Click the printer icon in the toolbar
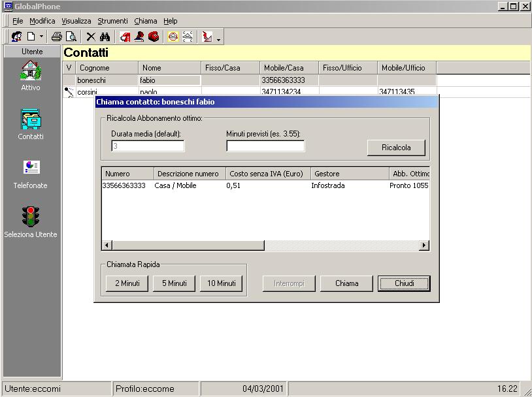 click(56, 37)
